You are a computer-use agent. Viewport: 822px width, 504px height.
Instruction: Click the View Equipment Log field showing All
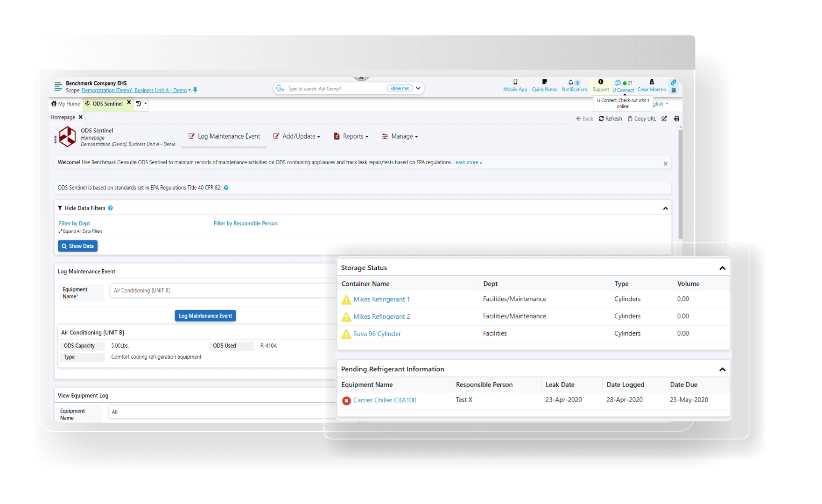click(222, 412)
